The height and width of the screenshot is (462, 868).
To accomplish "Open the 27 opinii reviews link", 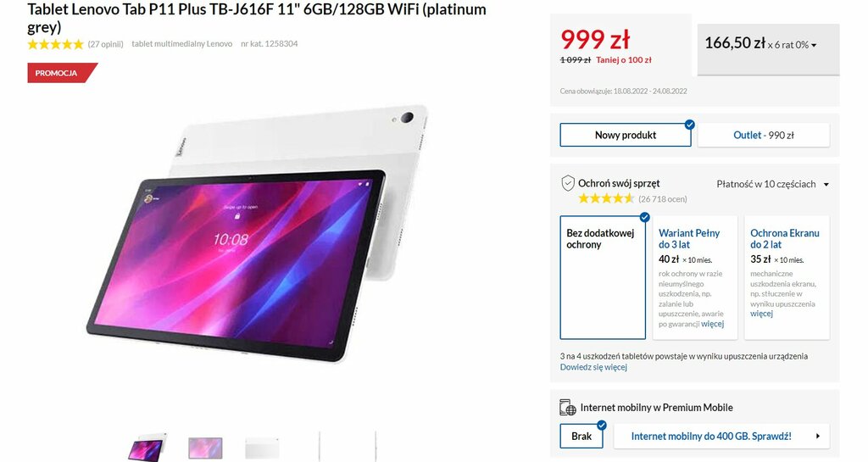I will click(x=106, y=44).
